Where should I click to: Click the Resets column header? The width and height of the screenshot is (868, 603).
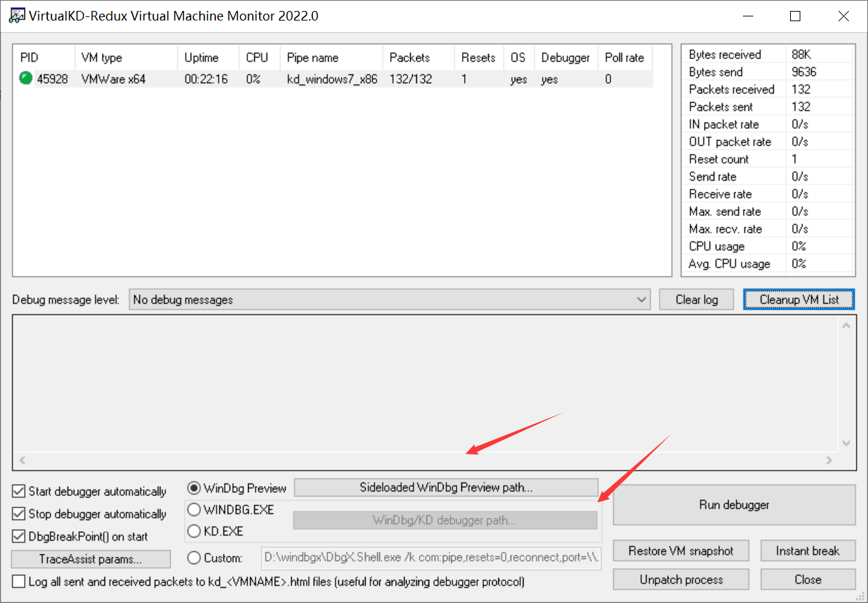pos(478,57)
